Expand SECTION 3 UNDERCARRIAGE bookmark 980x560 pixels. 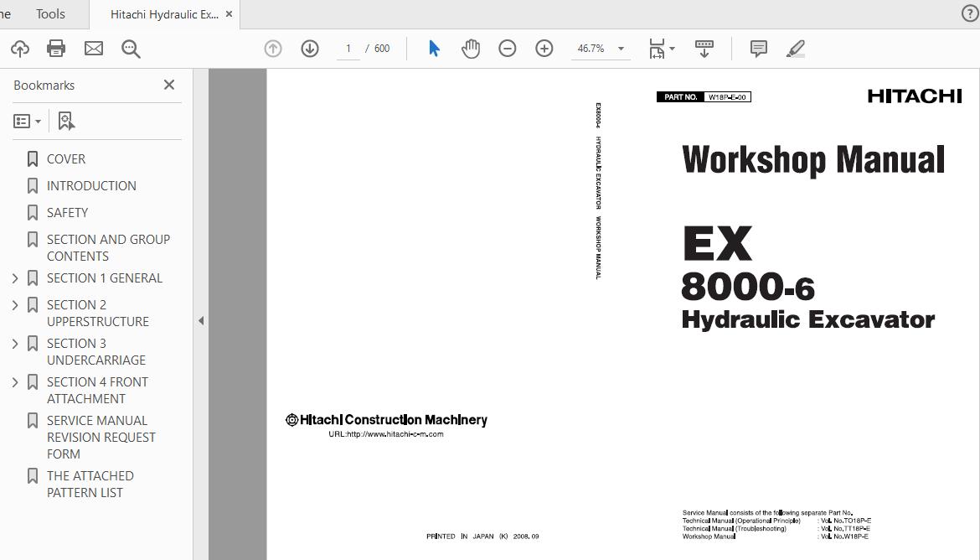coord(15,345)
